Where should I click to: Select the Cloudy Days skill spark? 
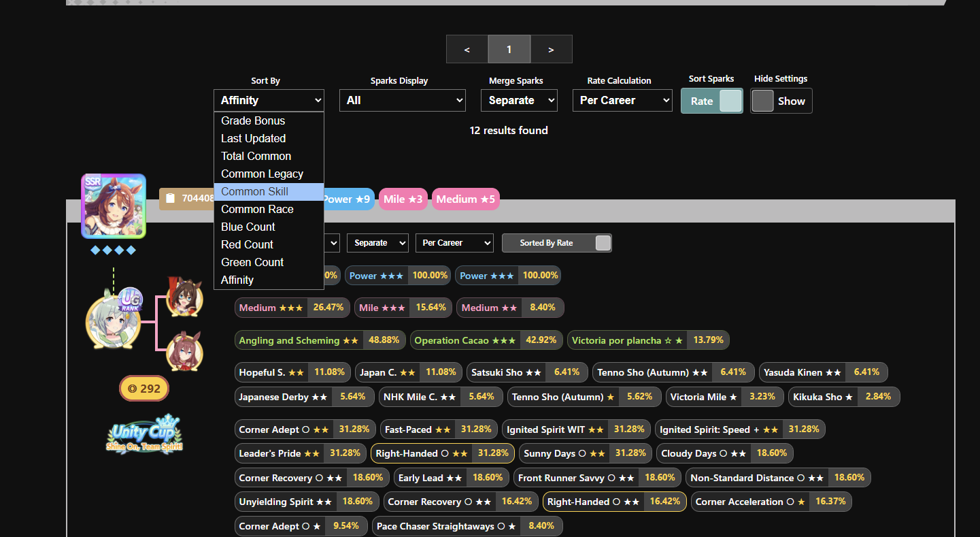pos(725,453)
